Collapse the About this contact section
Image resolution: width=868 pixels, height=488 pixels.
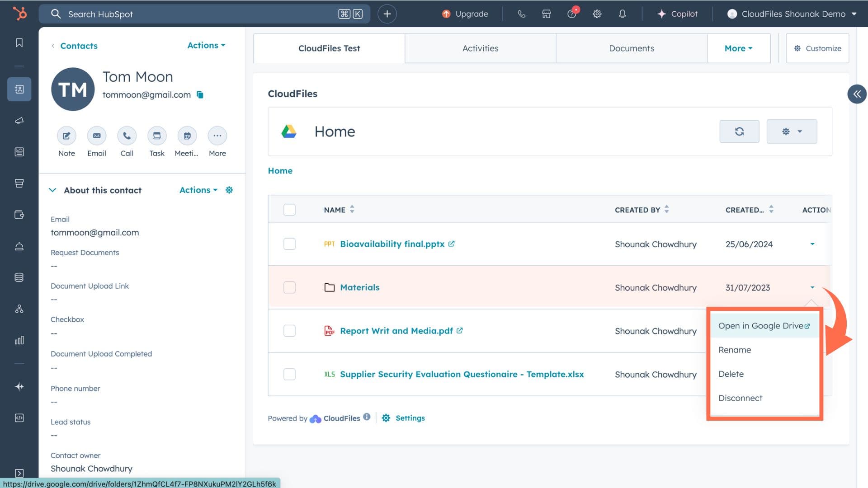coord(52,190)
